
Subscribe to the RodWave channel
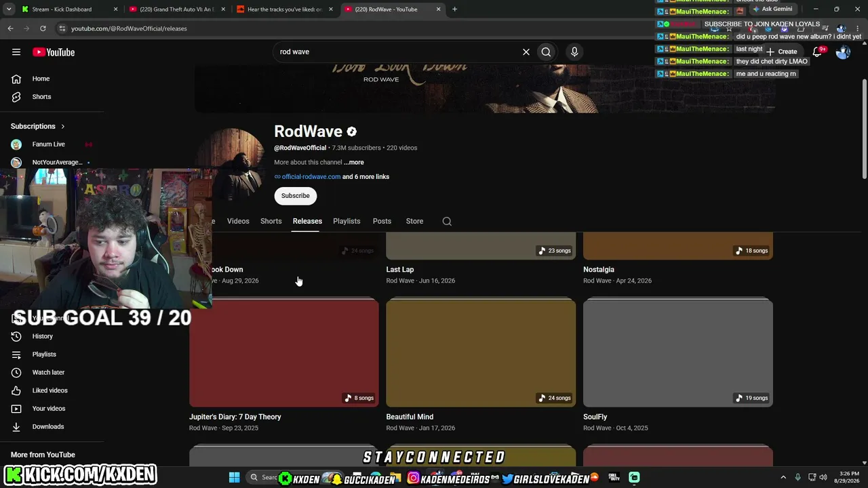[295, 196]
